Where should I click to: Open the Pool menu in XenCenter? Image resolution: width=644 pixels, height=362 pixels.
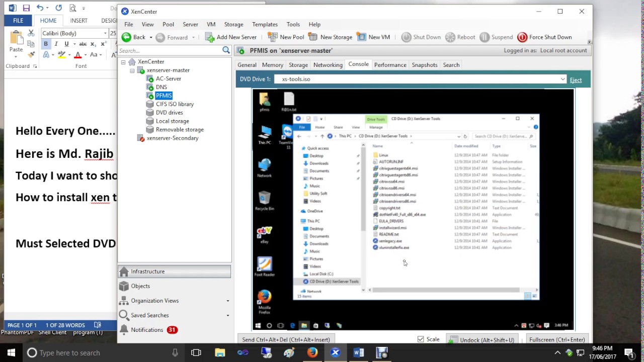(x=168, y=24)
